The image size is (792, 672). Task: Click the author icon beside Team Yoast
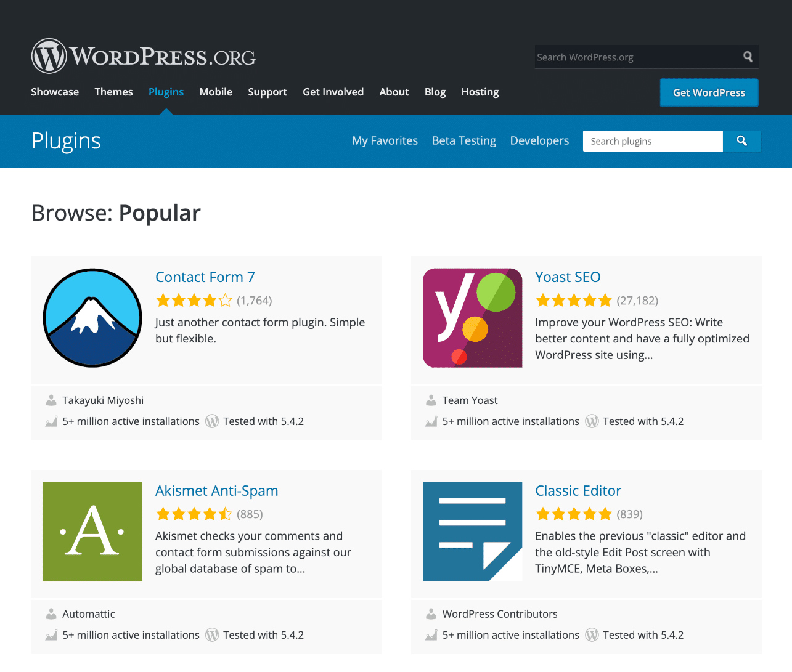tap(431, 400)
